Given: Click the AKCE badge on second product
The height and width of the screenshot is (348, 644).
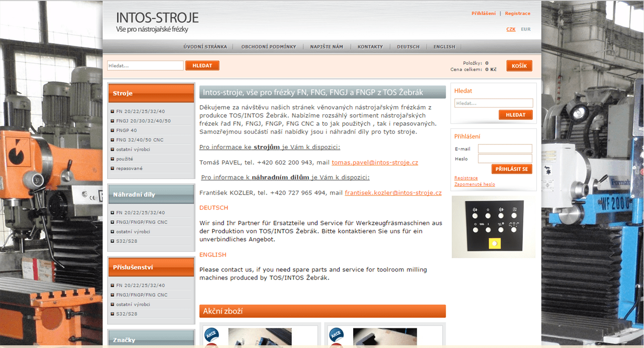Looking at the screenshot, I should point(336,334).
